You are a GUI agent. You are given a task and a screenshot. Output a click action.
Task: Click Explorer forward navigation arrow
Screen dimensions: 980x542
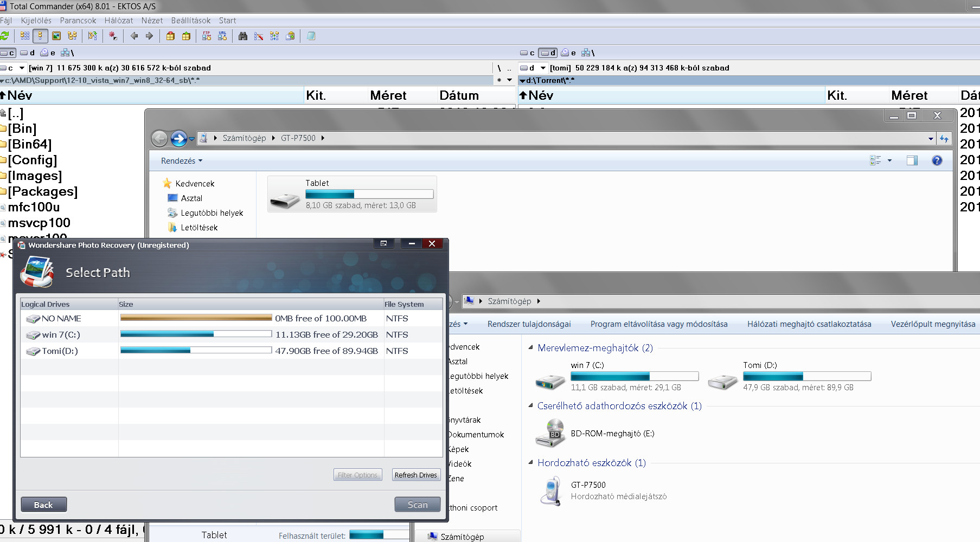pyautogui.click(x=178, y=138)
